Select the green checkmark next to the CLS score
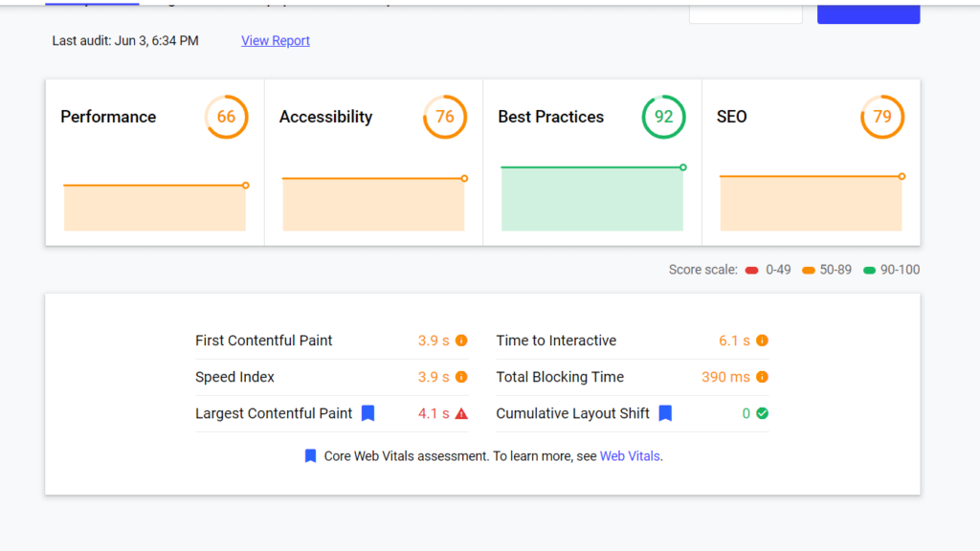Viewport: 980px width, 551px height. (x=761, y=413)
